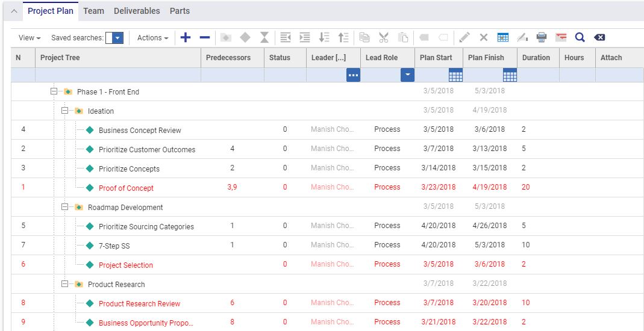644x331 pixels.
Task: Select the Business Concept Review activity
Action: point(140,131)
